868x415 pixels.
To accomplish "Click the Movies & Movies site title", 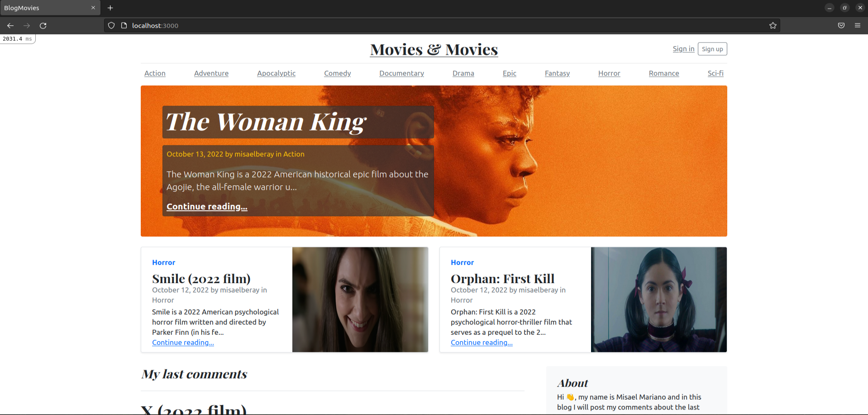I will tap(434, 49).
